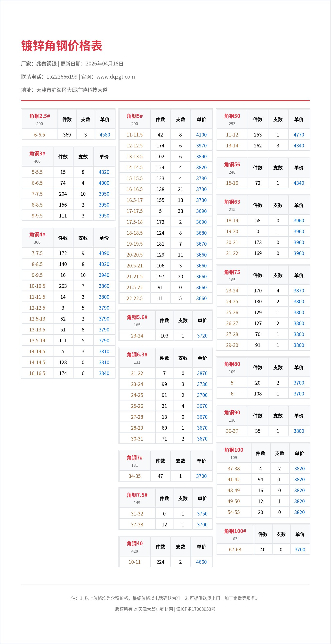Click price 3870 in 角钢75 table
This screenshot has width=331, height=644.
(299, 291)
